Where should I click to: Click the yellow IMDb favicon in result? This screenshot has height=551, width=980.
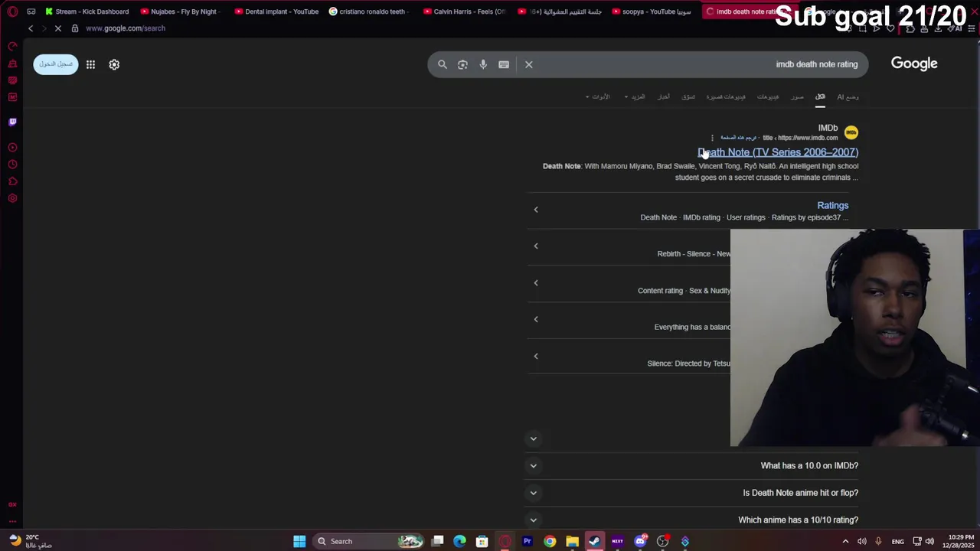851,132
